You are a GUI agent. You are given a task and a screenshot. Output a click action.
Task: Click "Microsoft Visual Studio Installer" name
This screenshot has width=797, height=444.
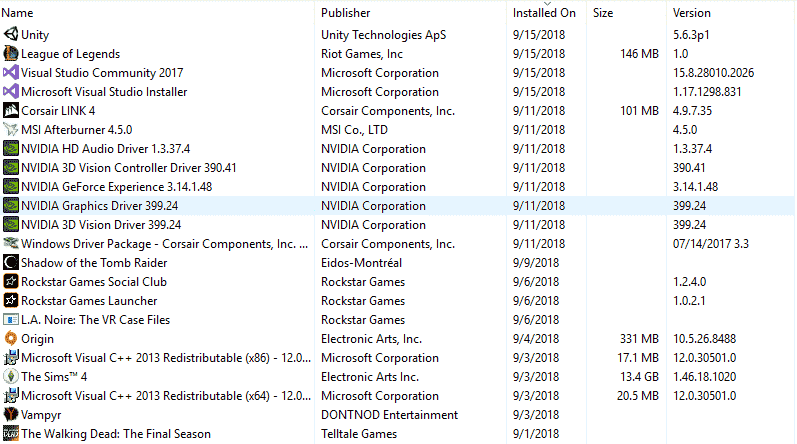pyautogui.click(x=104, y=91)
